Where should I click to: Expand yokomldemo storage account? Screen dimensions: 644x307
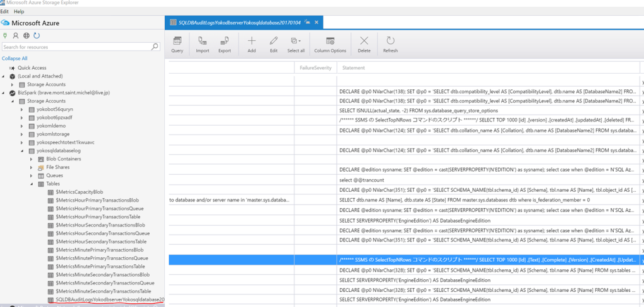click(22, 126)
